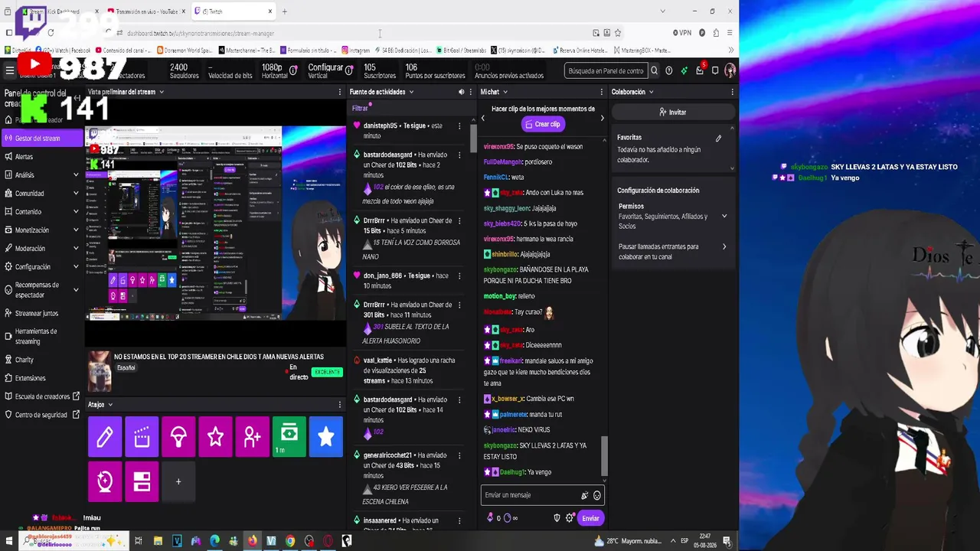The height and width of the screenshot is (551, 980).
Task: Open weather widget in Windows taskbar
Action: point(628,541)
